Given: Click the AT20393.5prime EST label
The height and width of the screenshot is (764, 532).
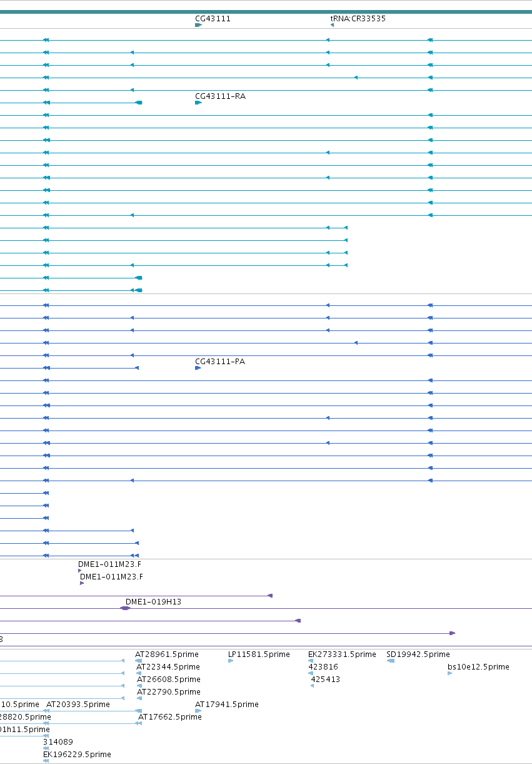Looking at the screenshot, I should (x=78, y=705).
